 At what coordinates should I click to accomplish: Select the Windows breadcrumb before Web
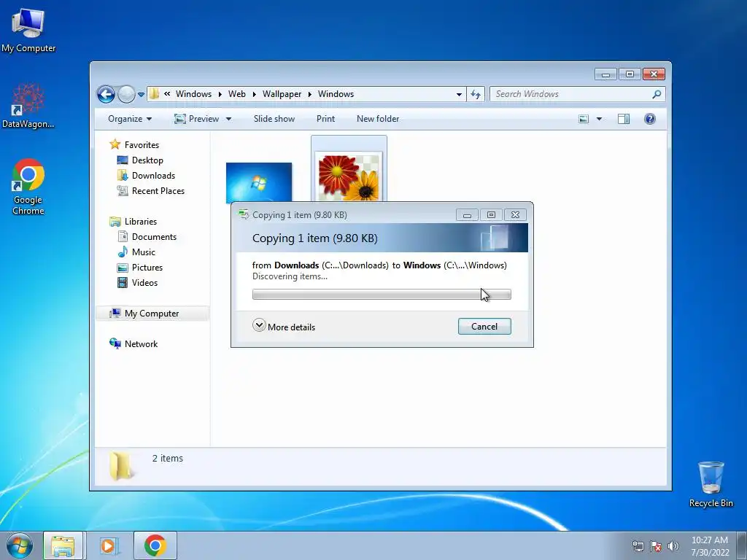click(193, 94)
